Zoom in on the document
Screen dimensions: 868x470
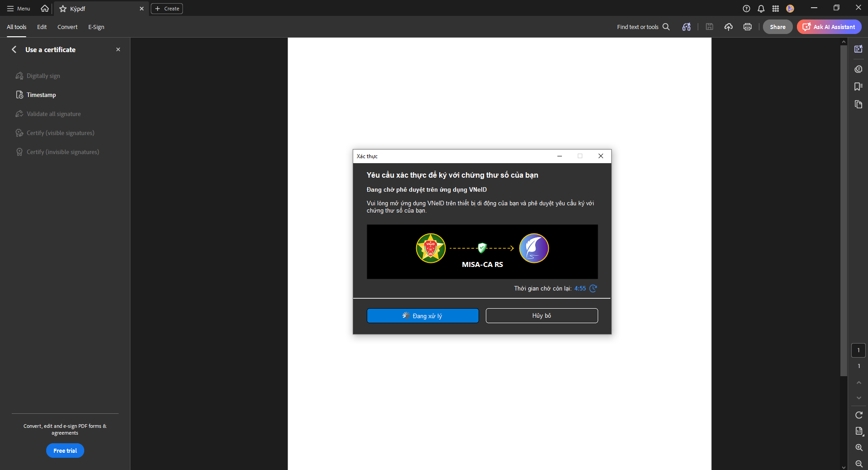(x=858, y=448)
